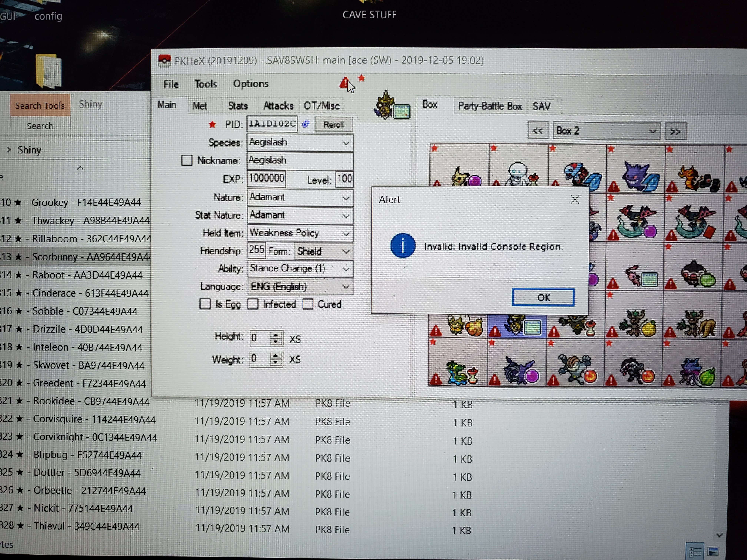The height and width of the screenshot is (560, 747).
Task: Open the Form dropdown showing Shield
Action: (323, 251)
